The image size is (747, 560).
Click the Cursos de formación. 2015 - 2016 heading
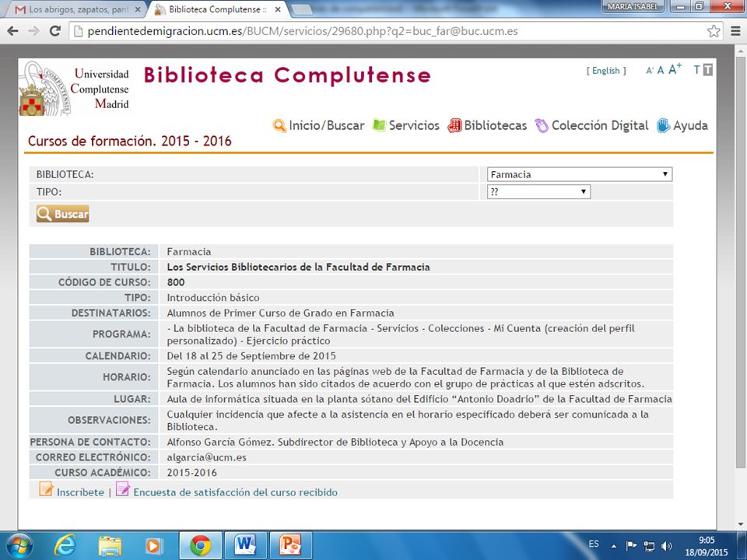coord(130,141)
